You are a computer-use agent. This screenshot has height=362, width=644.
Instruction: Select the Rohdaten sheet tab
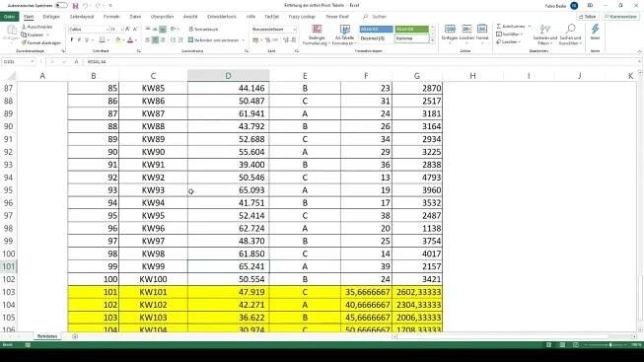[47, 336]
